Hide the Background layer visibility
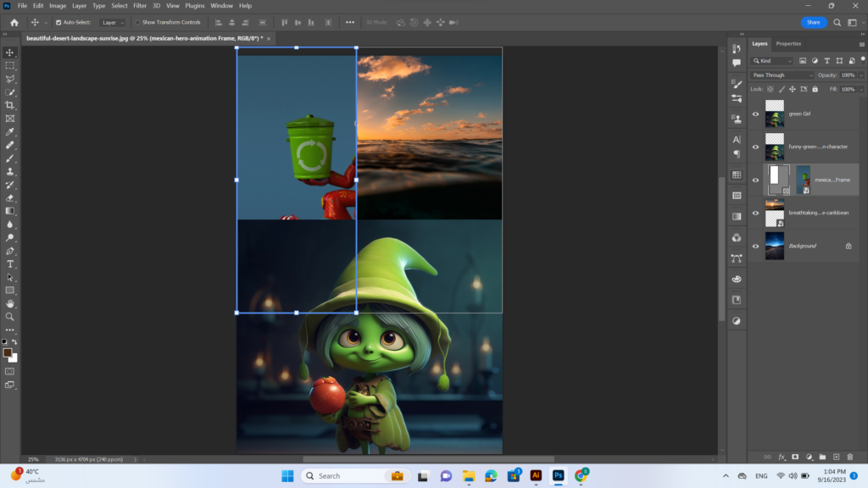The height and width of the screenshot is (488, 868). click(x=755, y=247)
